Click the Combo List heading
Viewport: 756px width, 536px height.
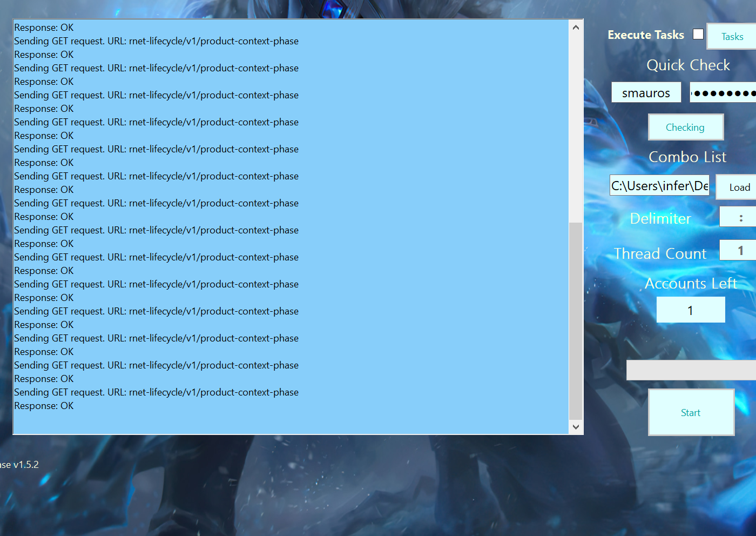tap(687, 157)
